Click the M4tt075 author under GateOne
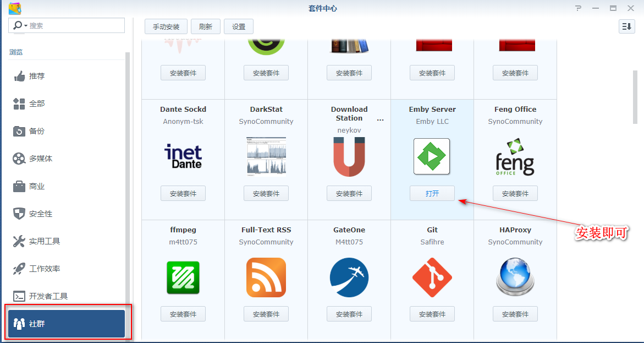Image resolution: width=644 pixels, height=343 pixels. 349,242
